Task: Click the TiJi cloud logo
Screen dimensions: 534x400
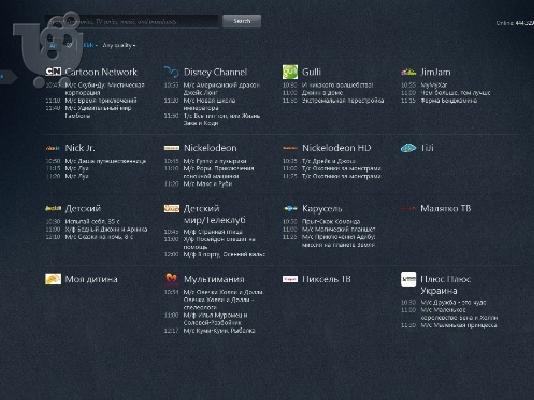Action: point(408,148)
